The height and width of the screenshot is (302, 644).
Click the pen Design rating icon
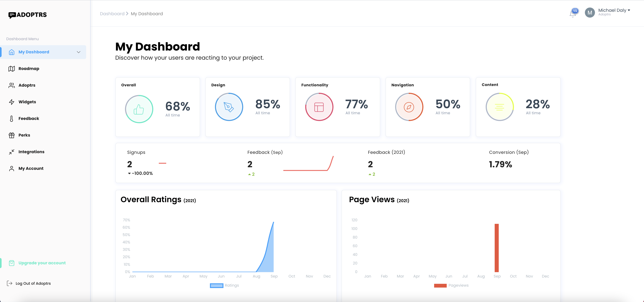229,107
